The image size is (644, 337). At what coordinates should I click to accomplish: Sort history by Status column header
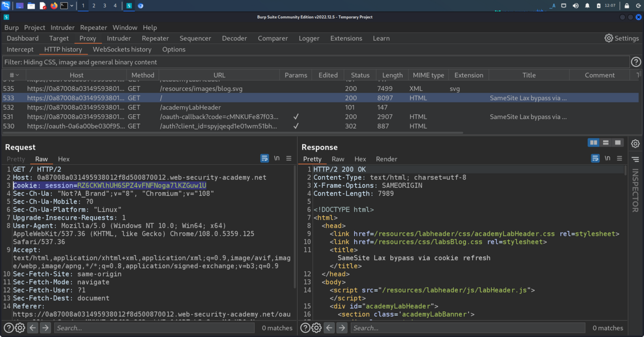click(360, 75)
